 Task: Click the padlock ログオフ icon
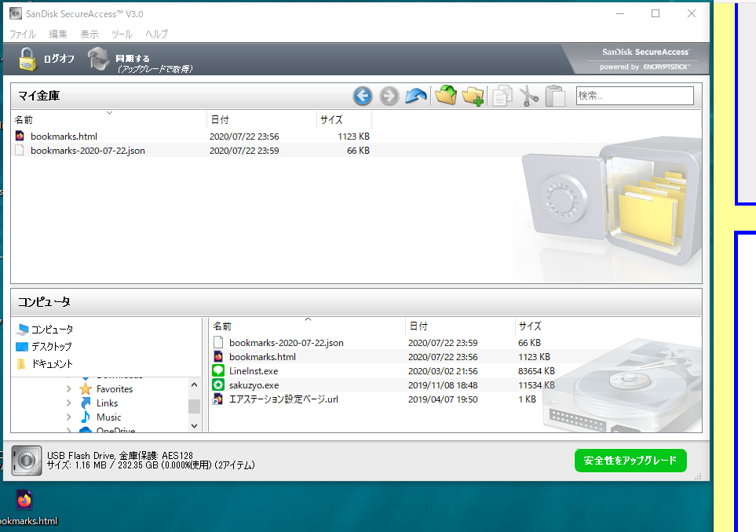click(27, 60)
